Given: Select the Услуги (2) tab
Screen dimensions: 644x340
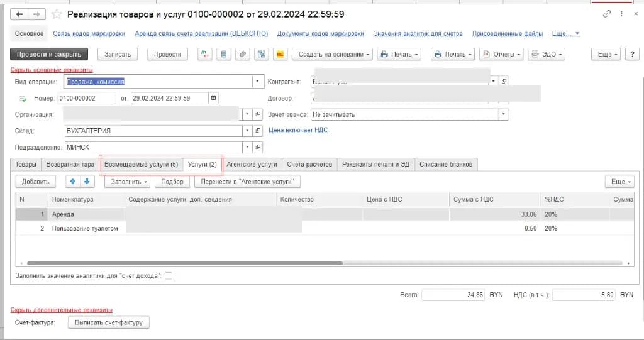Looking at the screenshot, I should [x=202, y=164].
